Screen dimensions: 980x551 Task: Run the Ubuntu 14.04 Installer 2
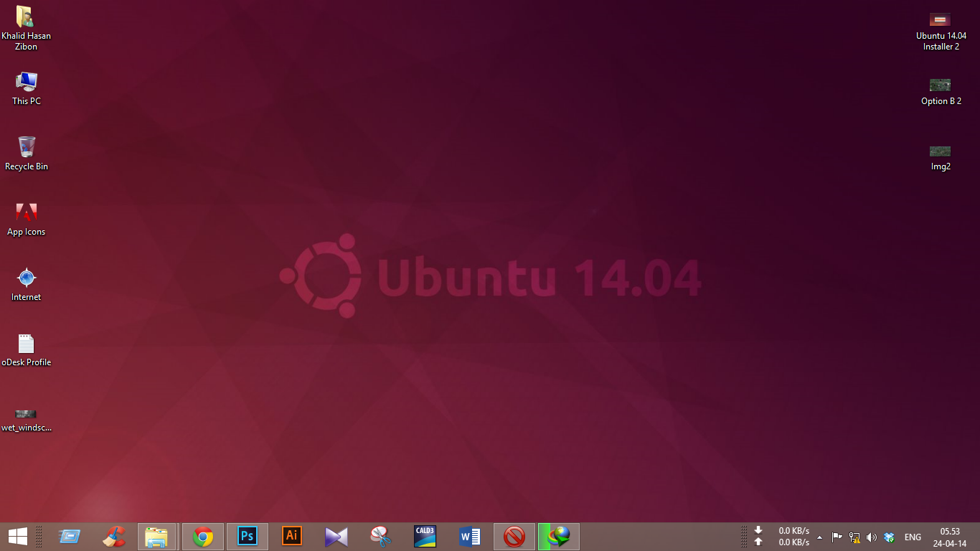(x=940, y=19)
